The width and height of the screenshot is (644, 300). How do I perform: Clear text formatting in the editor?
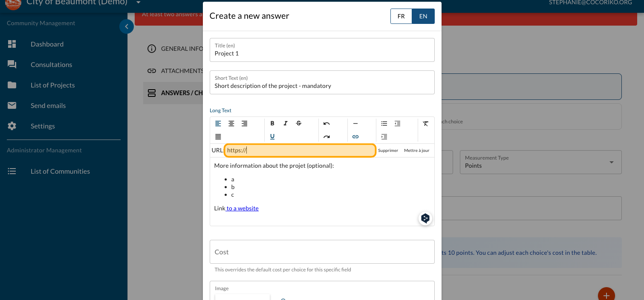425,123
